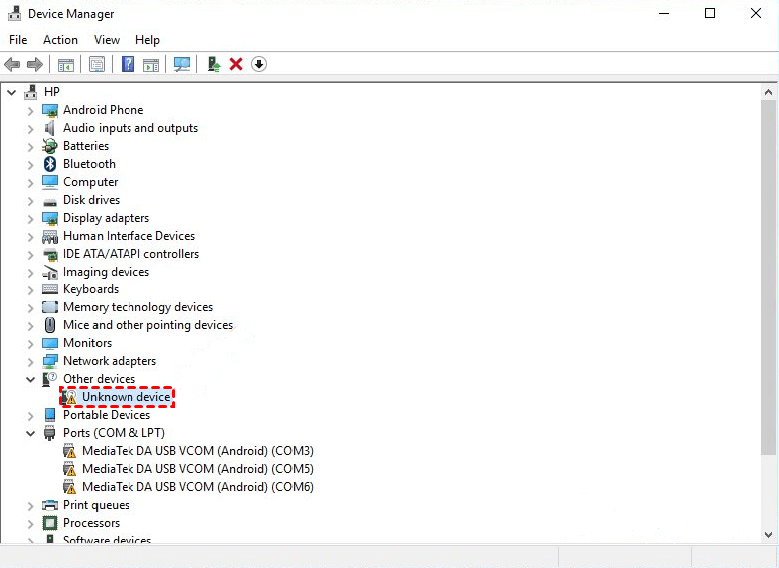779x568 pixels.
Task: Click the Batteries category icon
Action: pyautogui.click(x=50, y=146)
